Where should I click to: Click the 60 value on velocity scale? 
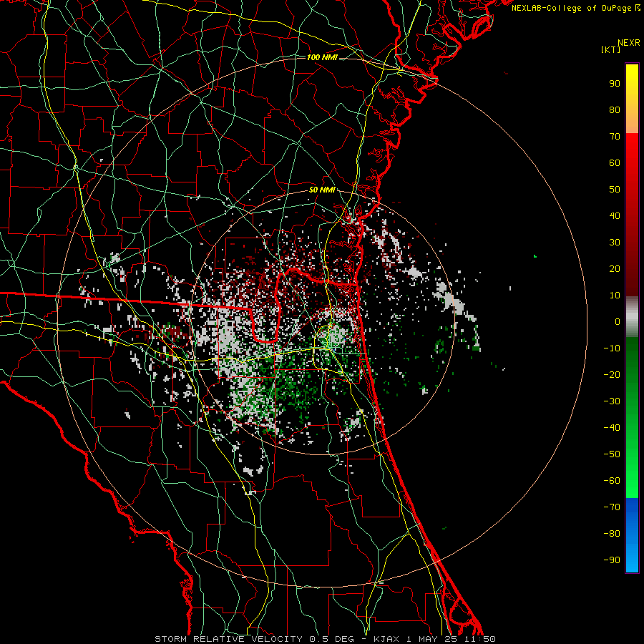615,162
